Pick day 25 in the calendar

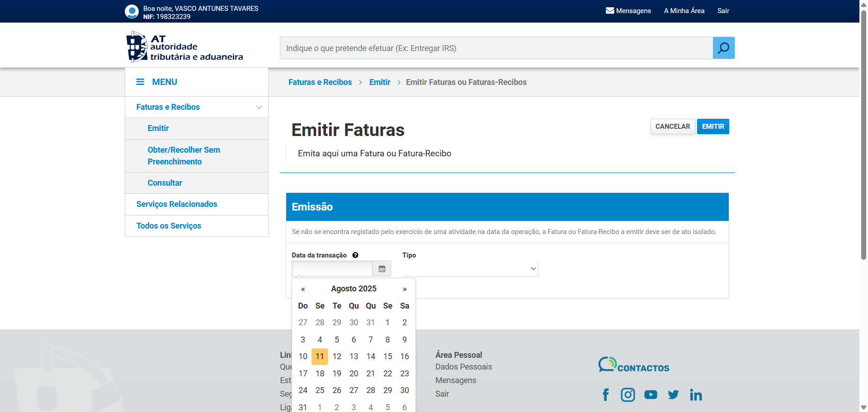pyautogui.click(x=320, y=390)
